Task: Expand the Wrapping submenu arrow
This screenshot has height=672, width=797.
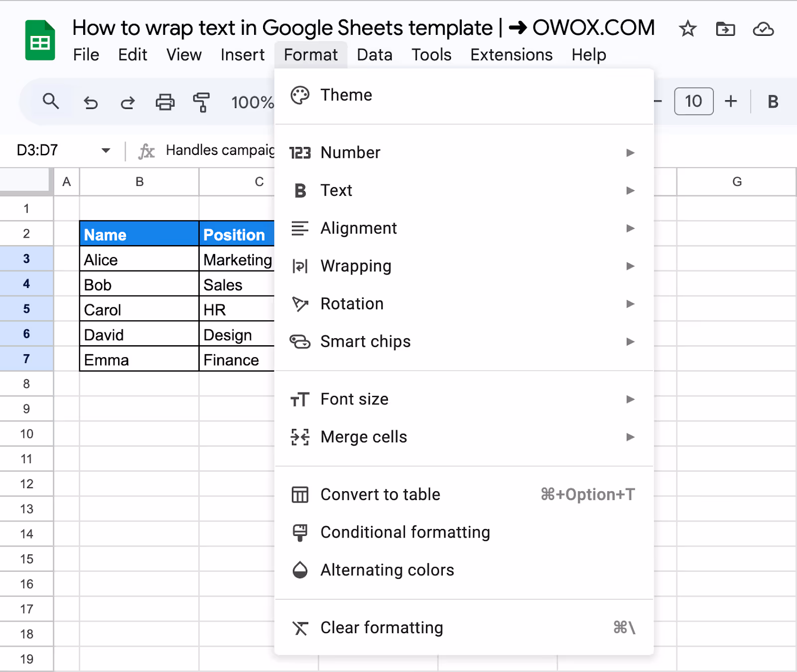Action: point(630,266)
